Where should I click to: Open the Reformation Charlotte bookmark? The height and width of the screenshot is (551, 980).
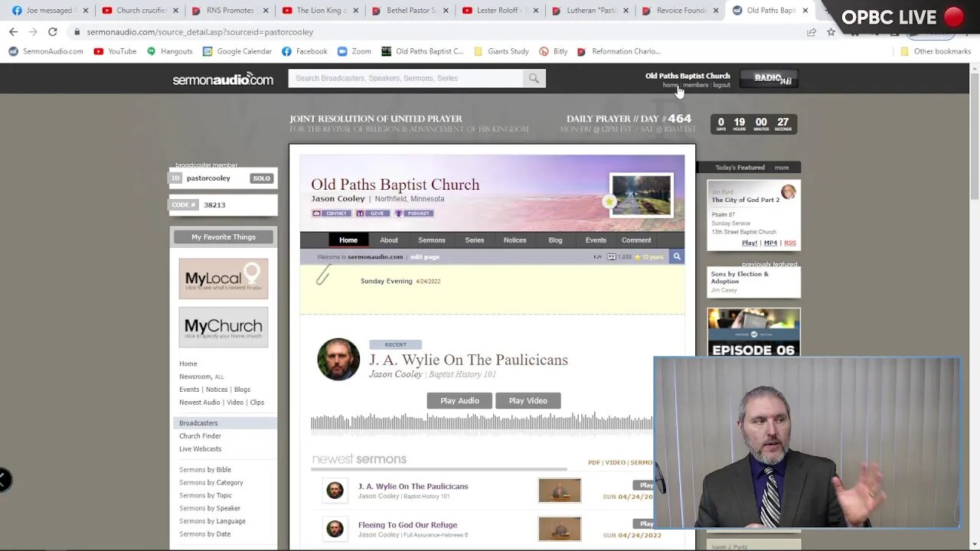click(x=619, y=51)
